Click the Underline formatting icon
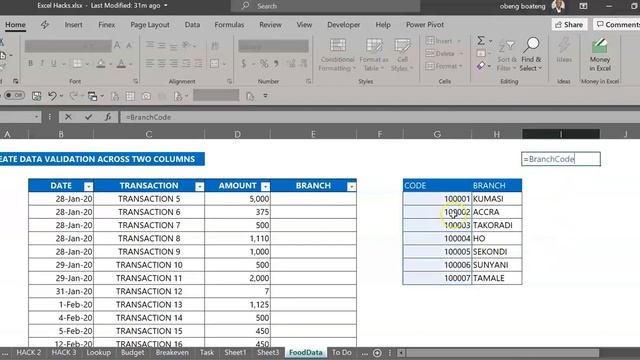Screen dimensions: 640x360 [x=53, y=63]
